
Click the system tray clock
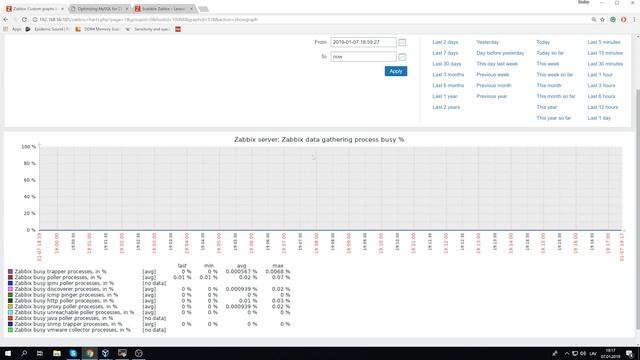pyautogui.click(x=610, y=353)
